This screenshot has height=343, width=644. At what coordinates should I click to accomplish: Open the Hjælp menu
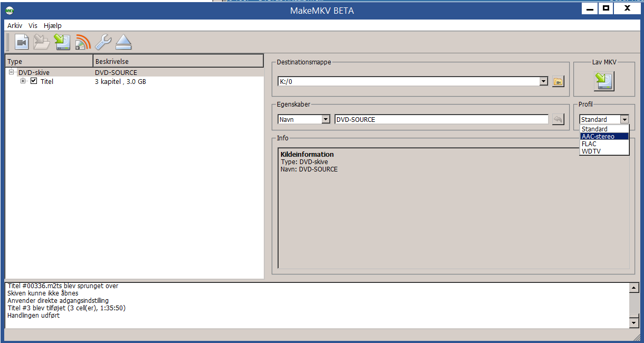(53, 25)
